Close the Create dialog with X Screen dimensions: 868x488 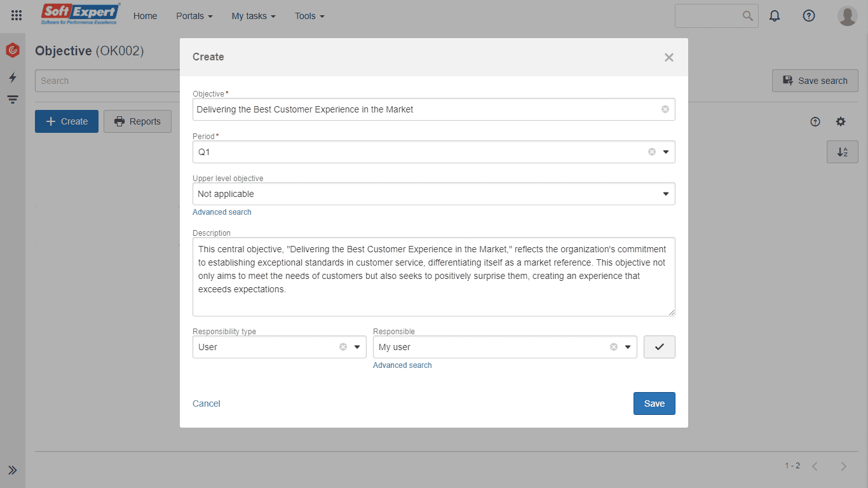669,57
